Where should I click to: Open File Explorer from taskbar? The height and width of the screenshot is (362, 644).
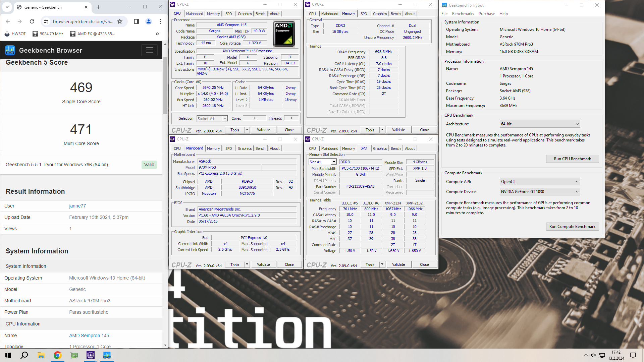coord(41,355)
